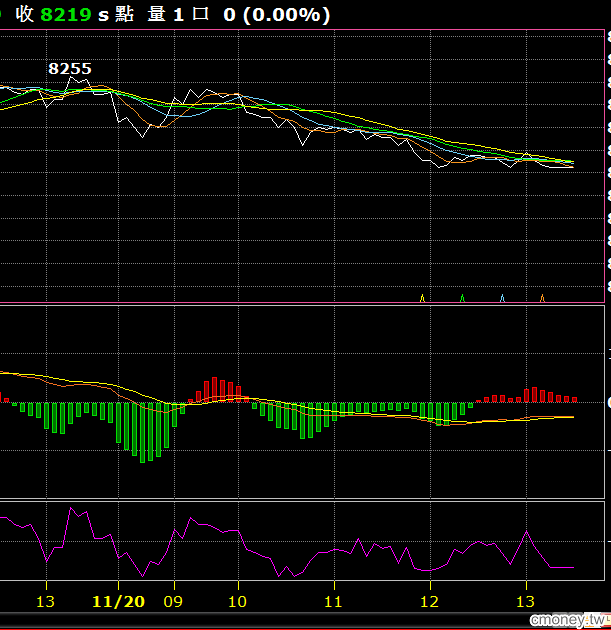Click the blue triangle marker on price chart
Viewport: 611px width, 630px height.
tap(502, 297)
